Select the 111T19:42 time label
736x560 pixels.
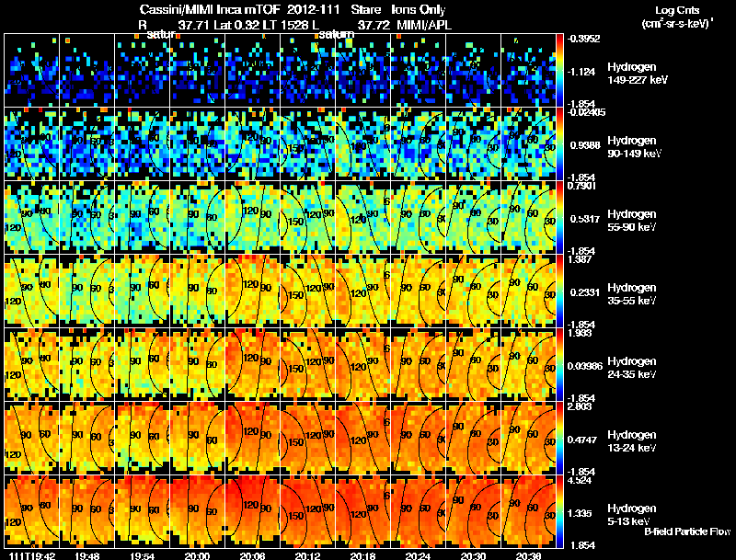click(x=32, y=555)
